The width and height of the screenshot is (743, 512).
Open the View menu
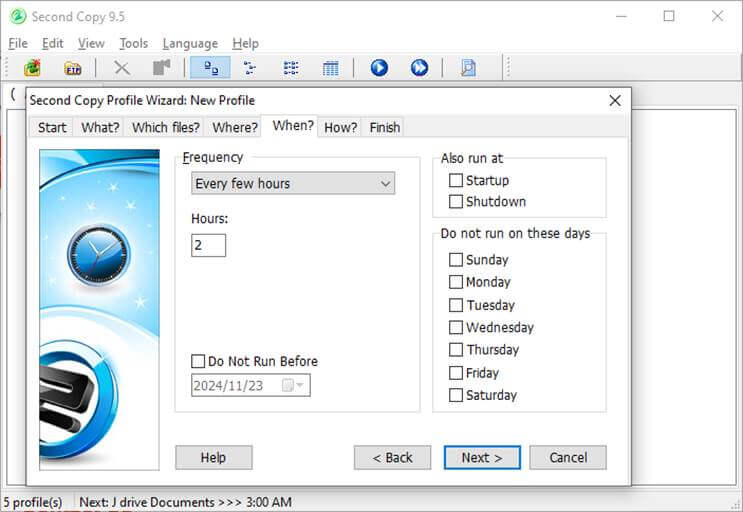(91, 44)
